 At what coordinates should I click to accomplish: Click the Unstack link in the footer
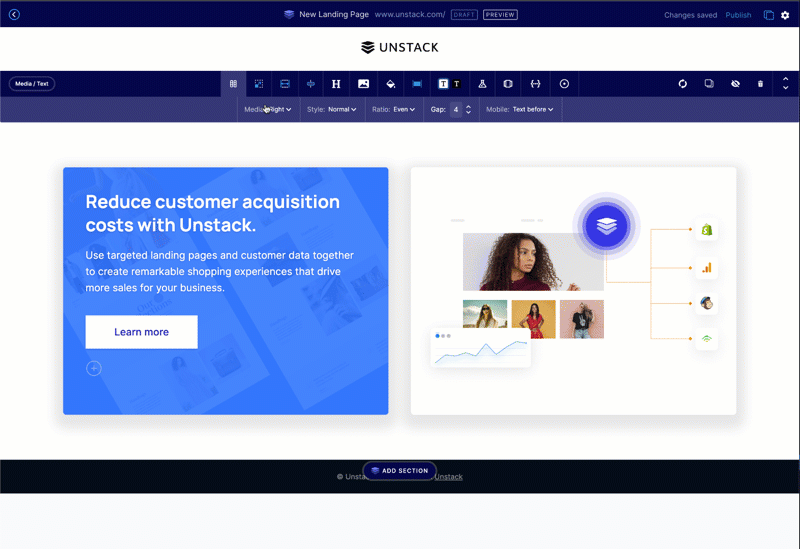pos(448,477)
